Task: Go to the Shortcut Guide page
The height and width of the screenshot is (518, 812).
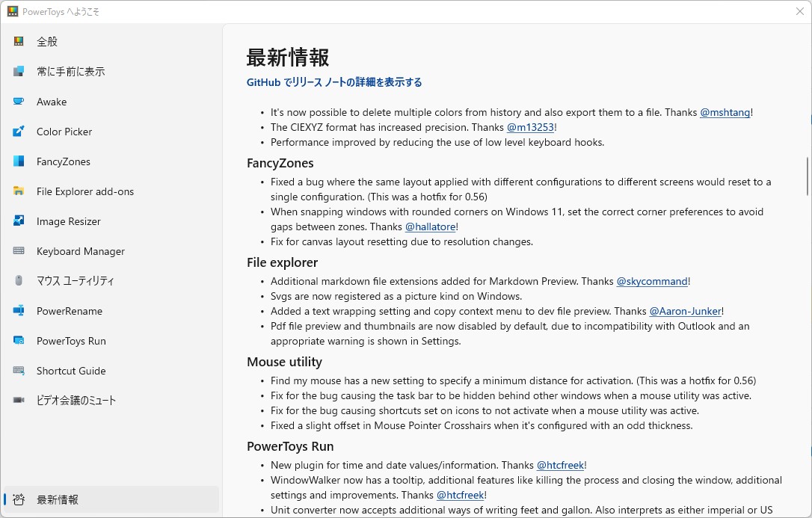Action: click(x=71, y=371)
